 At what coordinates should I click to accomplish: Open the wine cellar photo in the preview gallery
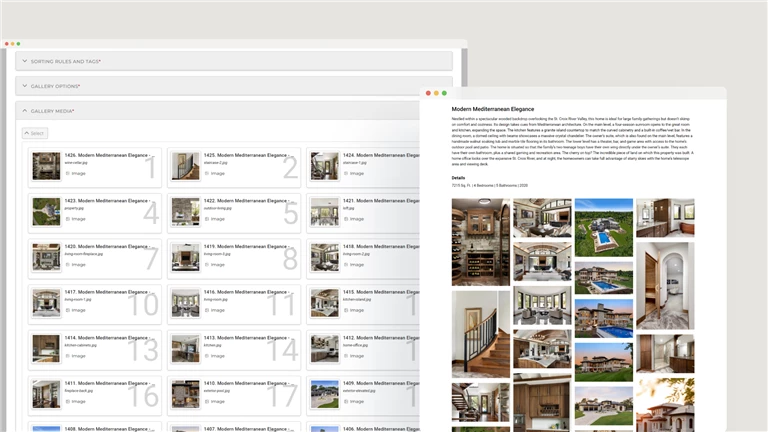(x=480, y=242)
